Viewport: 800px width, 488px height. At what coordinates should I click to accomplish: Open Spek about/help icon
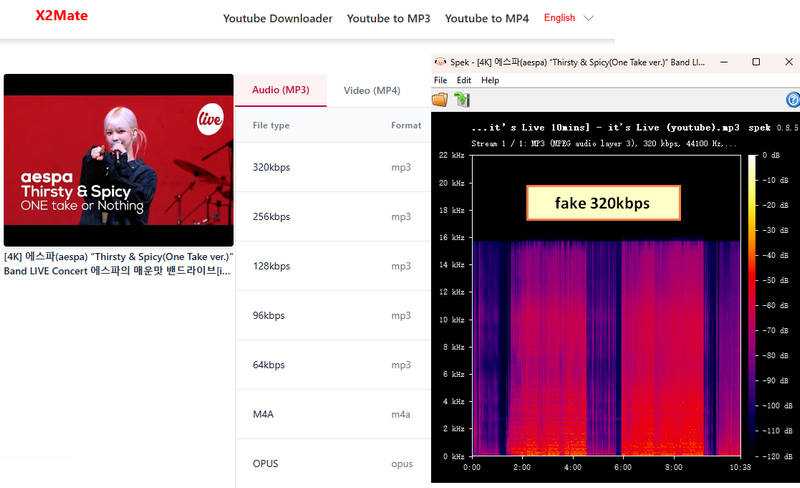pos(793,100)
